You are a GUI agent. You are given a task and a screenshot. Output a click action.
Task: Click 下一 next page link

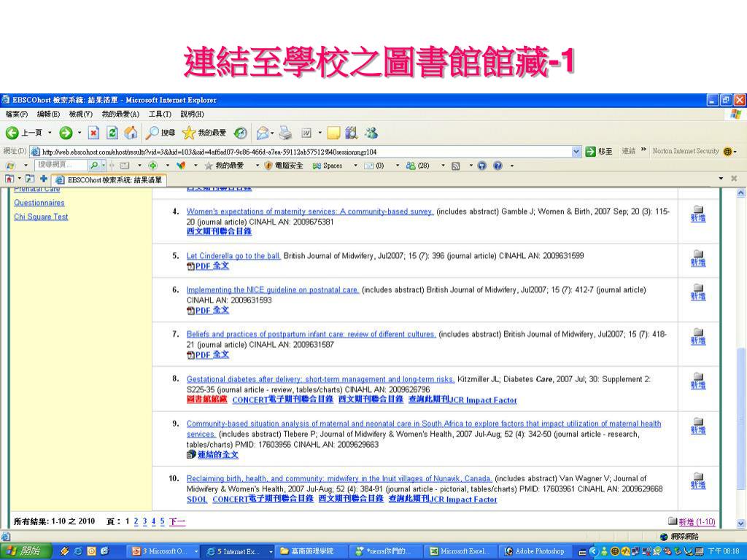point(177,521)
